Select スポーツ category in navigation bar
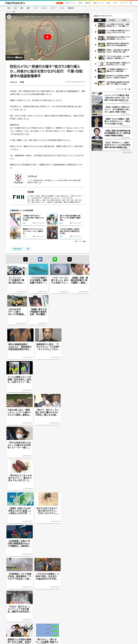This screenshot has width=138, height=644. click(x=53, y=8)
